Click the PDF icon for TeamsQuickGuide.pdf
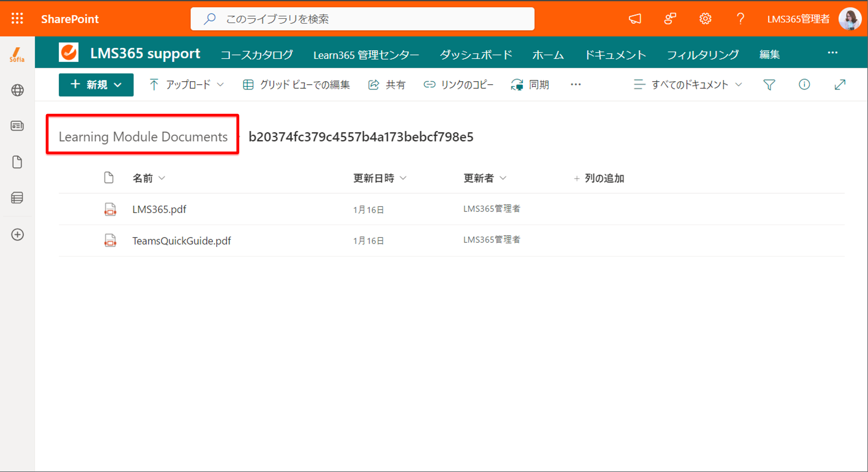Screen dimensions: 868x472 (x=110, y=240)
